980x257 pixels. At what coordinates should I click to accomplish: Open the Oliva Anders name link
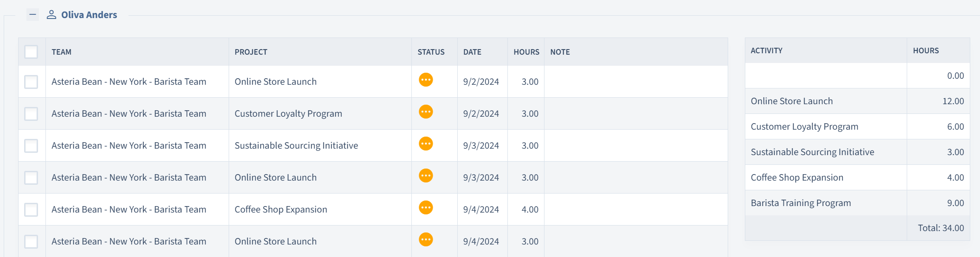[x=89, y=15]
